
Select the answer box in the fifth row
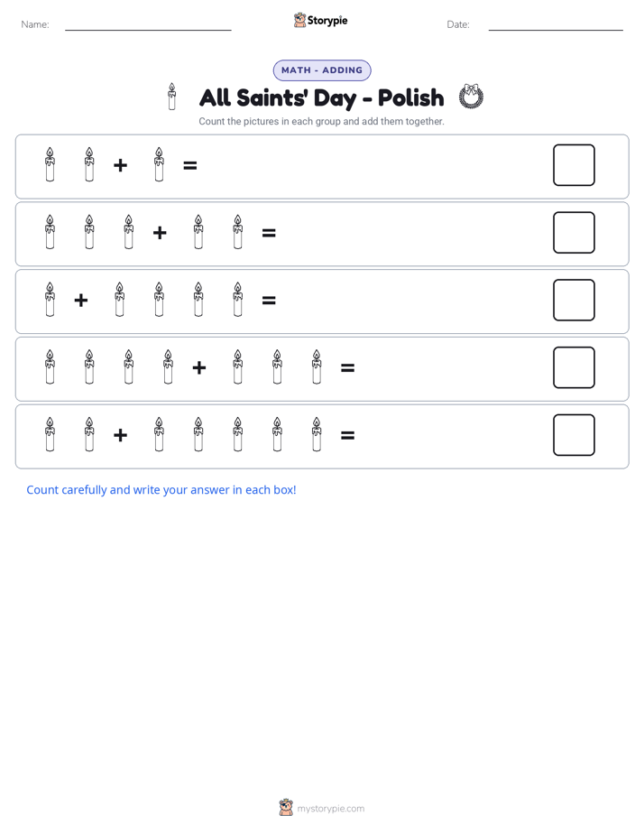pos(574,435)
